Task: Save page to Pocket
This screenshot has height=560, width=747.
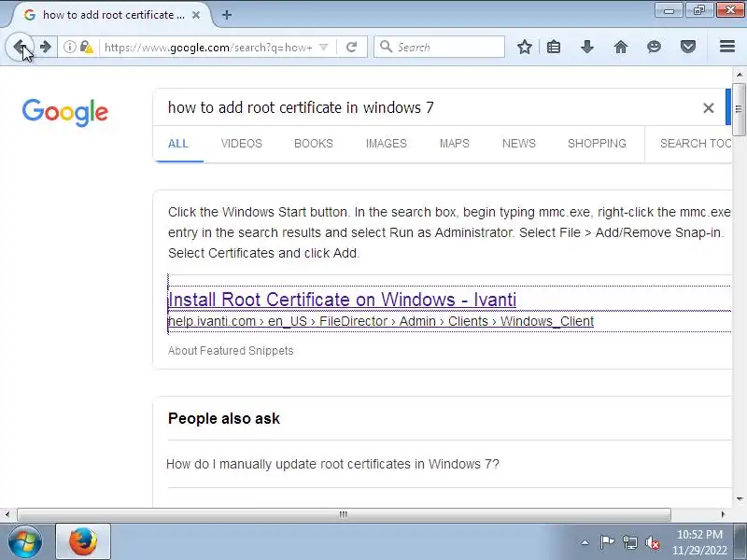Action: point(688,47)
